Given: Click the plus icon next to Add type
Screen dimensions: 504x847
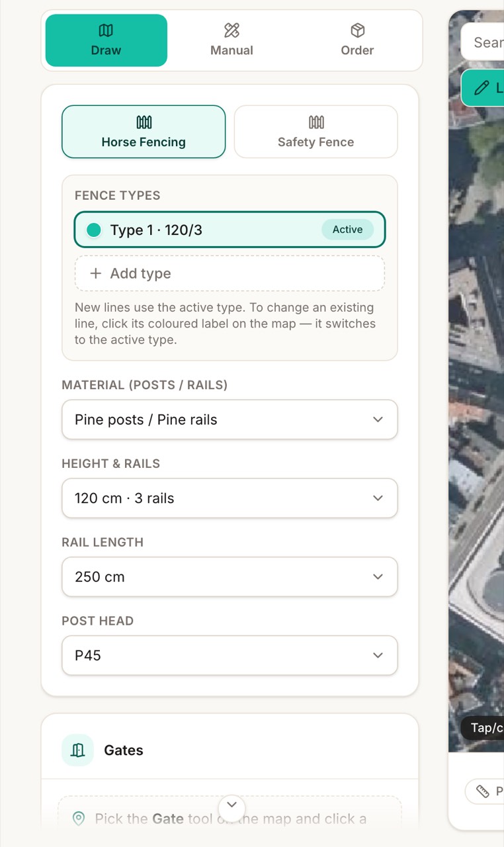Looking at the screenshot, I should tap(96, 273).
